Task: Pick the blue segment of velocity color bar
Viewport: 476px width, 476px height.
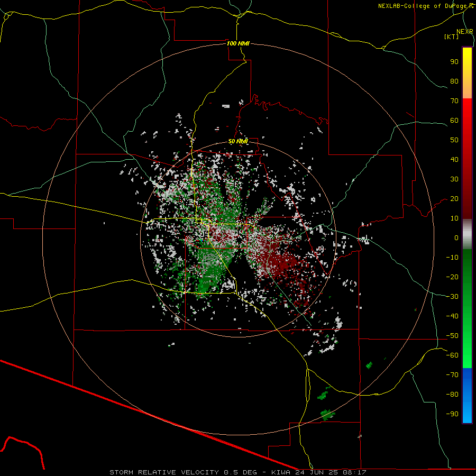Action: [x=467, y=396]
